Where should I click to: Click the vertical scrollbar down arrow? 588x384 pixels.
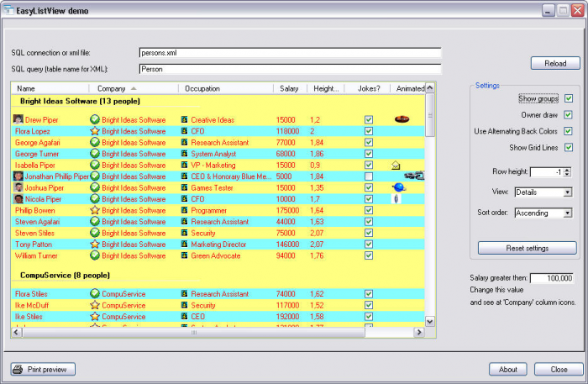(430, 321)
